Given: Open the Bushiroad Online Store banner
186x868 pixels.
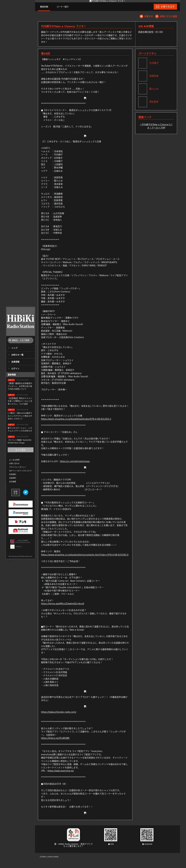Looking at the screenshot, I should click(x=21, y=530).
